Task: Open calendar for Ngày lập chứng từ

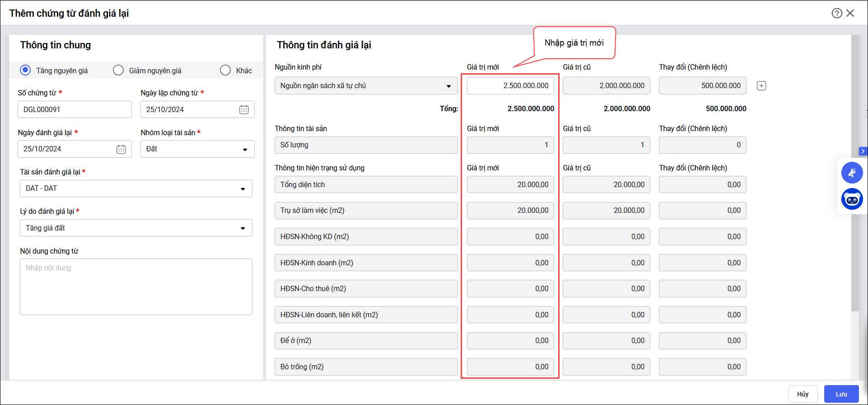Action: pos(244,109)
